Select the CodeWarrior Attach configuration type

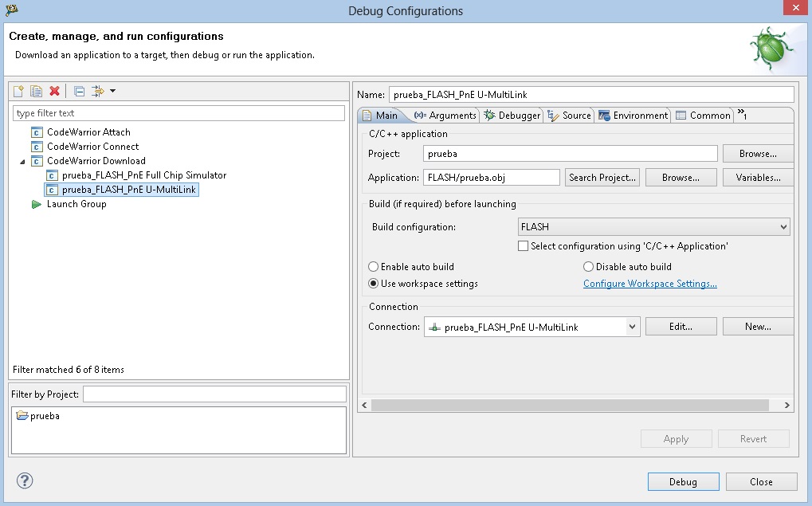(x=88, y=132)
